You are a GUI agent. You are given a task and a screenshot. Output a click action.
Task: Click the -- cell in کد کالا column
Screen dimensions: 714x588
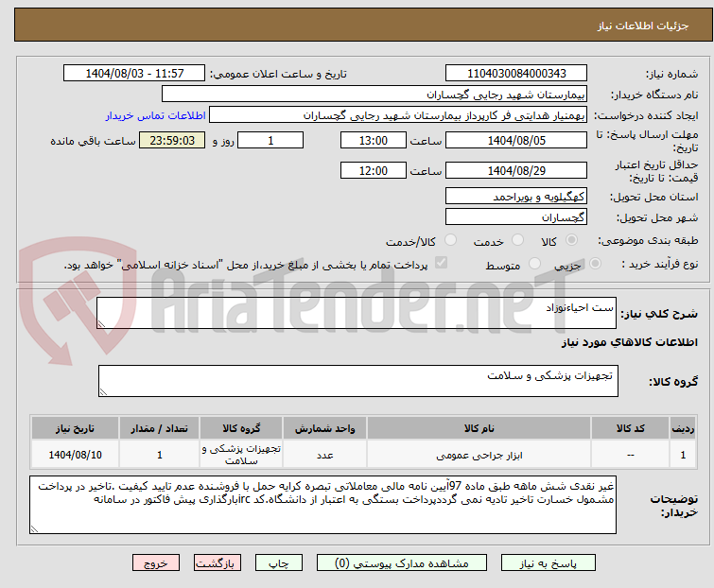tap(630, 455)
